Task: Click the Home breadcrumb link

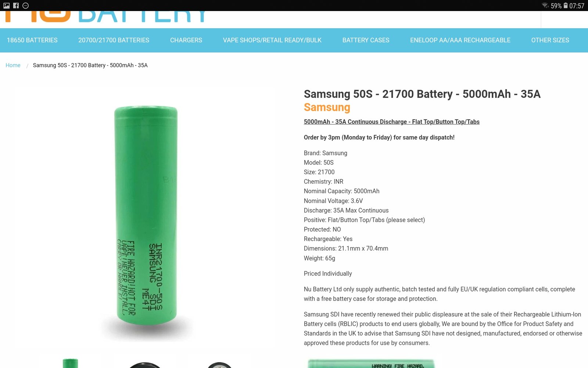Action: (x=13, y=65)
